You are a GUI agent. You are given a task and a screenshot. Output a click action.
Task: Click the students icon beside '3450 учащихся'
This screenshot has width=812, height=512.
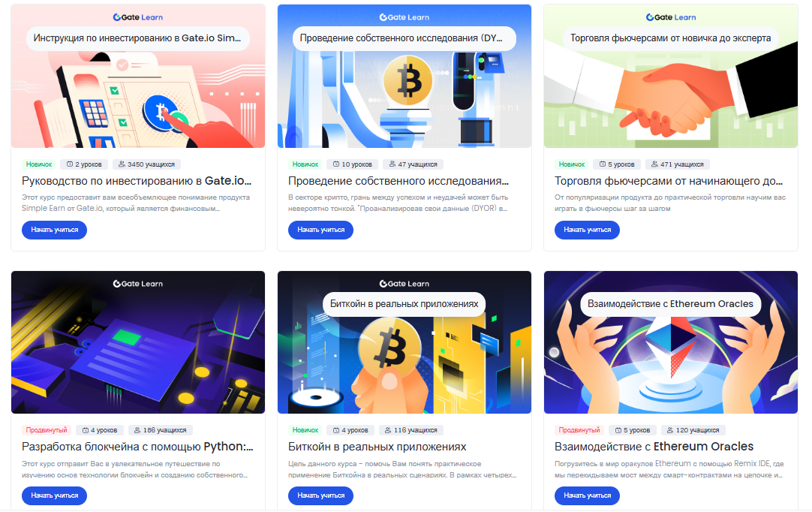coord(122,164)
